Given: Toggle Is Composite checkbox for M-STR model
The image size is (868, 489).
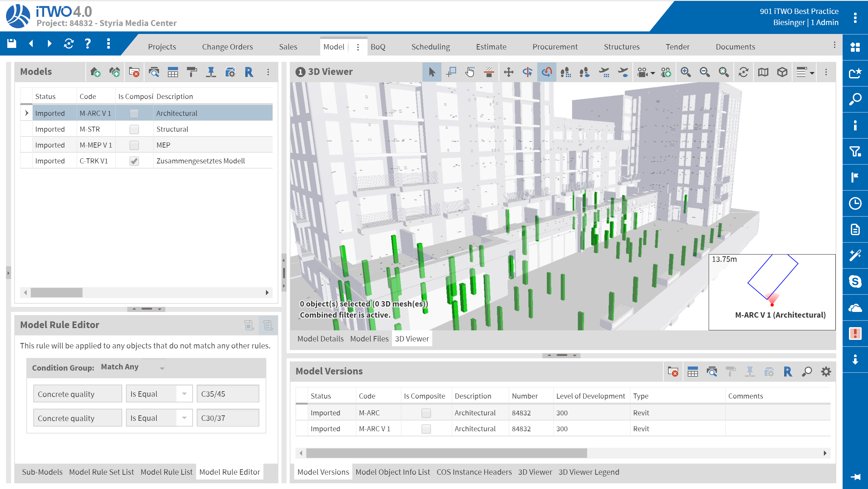Looking at the screenshot, I should pyautogui.click(x=134, y=129).
